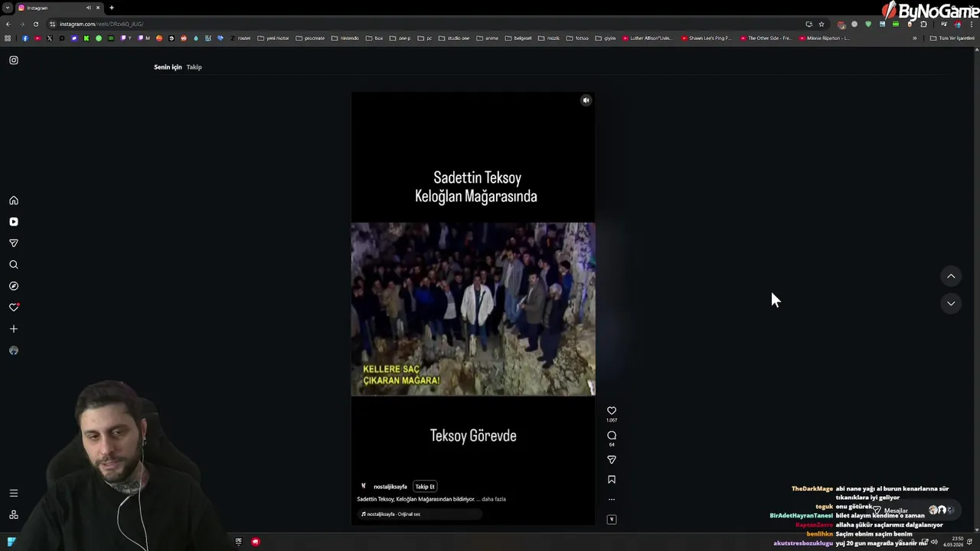Open taskbar volume speaker icon
The height and width of the screenshot is (551, 980).
click(934, 542)
